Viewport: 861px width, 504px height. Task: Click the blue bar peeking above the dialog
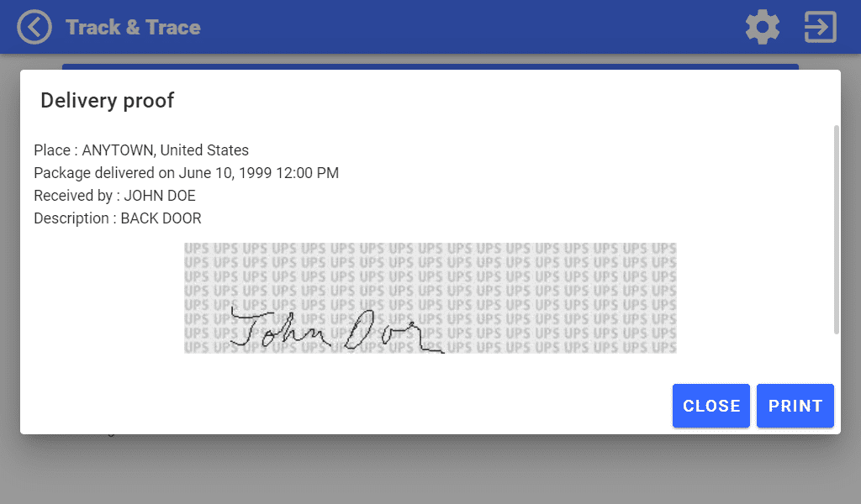click(x=430, y=66)
